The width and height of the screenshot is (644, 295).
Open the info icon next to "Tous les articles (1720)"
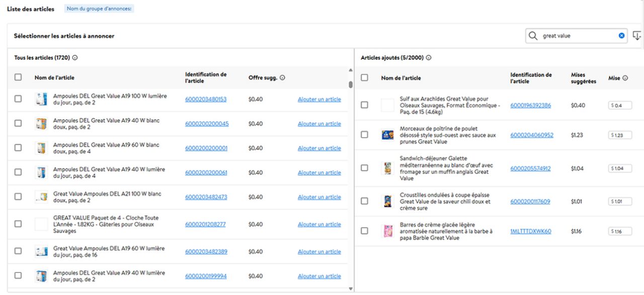[75, 58]
